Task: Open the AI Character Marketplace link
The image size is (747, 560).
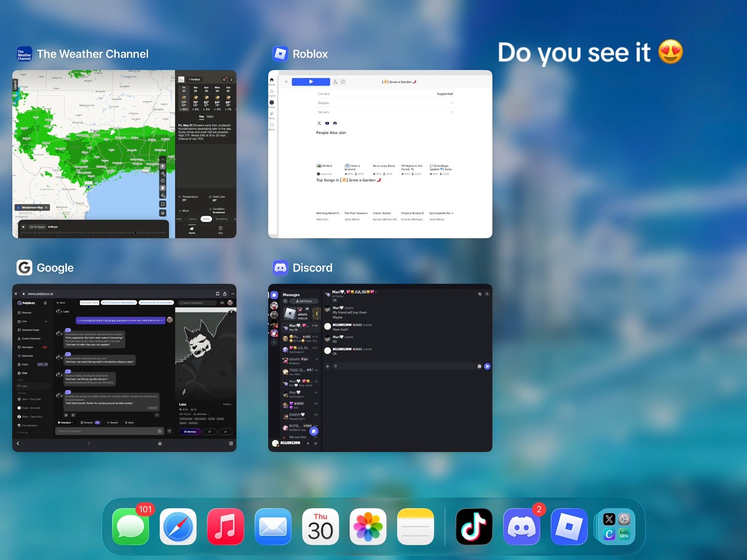Action: [119, 303]
